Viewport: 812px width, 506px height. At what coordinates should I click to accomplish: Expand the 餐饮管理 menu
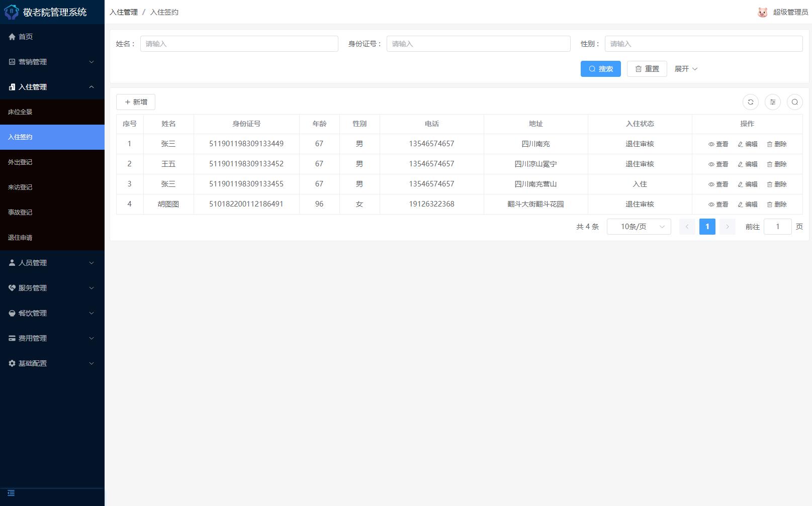point(52,313)
